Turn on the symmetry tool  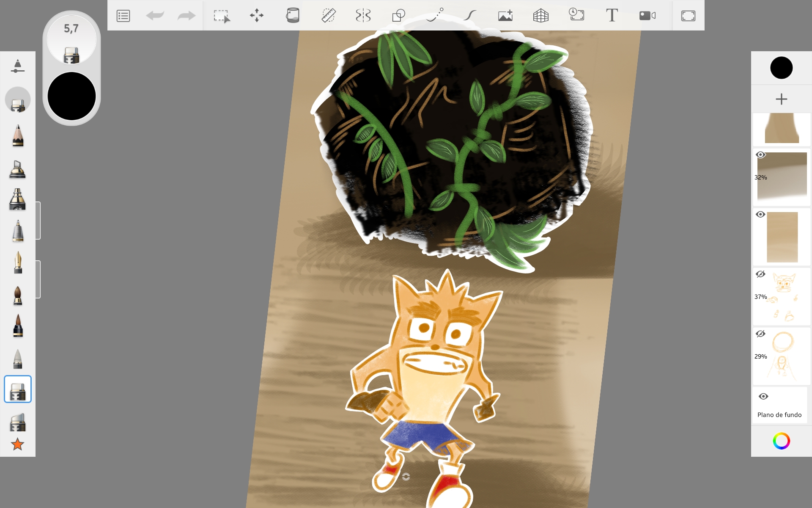click(363, 16)
